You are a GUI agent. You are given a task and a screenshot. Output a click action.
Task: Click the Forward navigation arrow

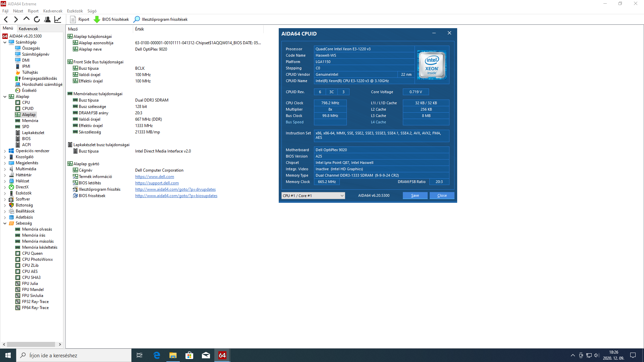click(x=16, y=19)
